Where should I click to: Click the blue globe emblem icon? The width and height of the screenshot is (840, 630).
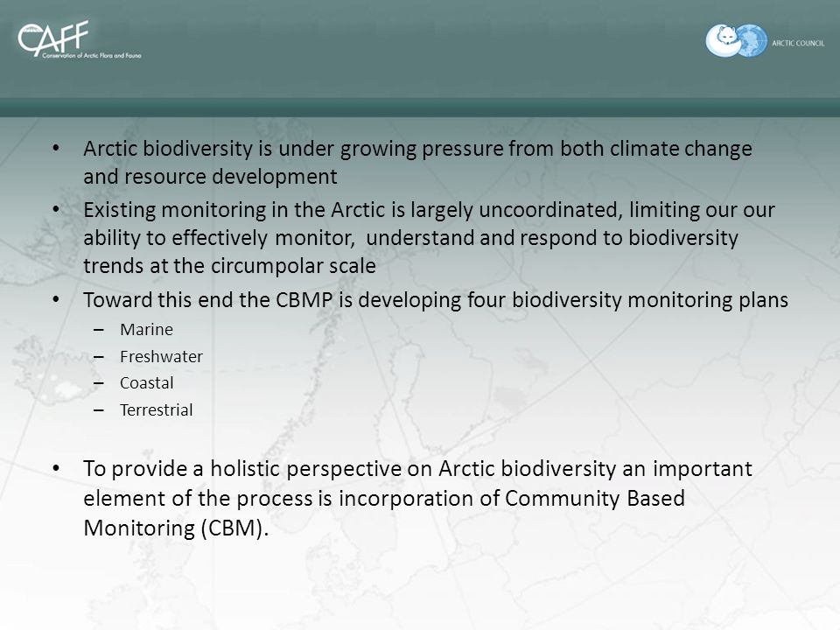pyautogui.click(x=753, y=40)
